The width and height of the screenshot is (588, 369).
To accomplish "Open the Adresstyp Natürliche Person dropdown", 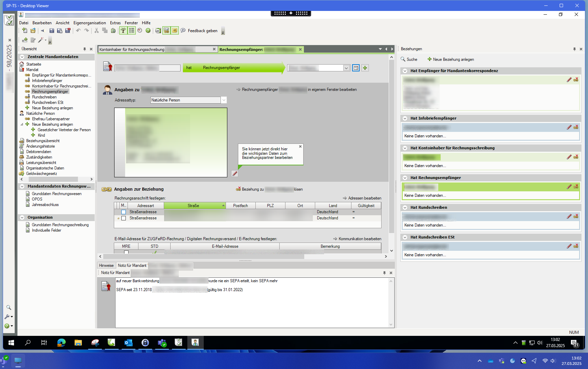I will (x=224, y=100).
